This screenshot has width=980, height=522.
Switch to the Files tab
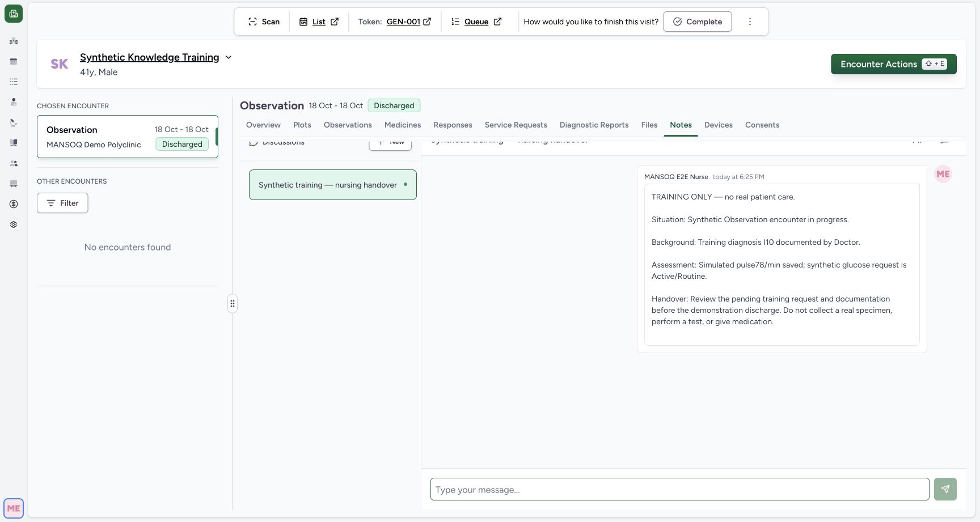coord(649,125)
